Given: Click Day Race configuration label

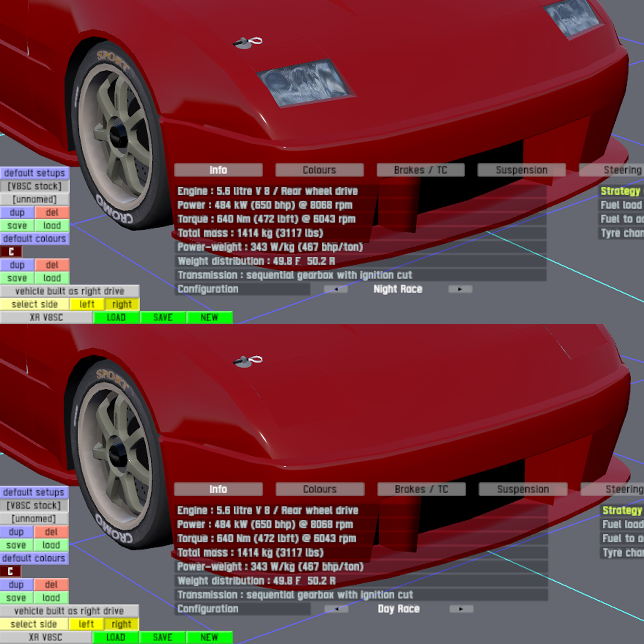Looking at the screenshot, I should coord(399,609).
